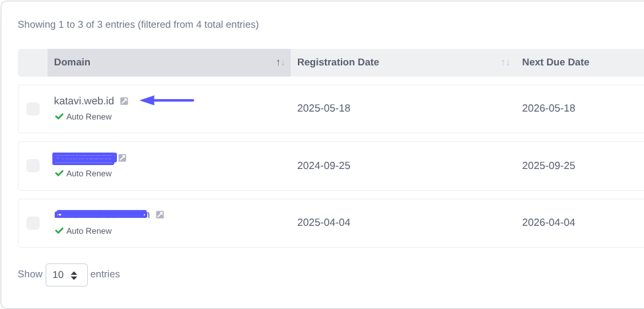Open external link icon in 2025-04-04 row
The image size is (644, 309).
point(160,215)
